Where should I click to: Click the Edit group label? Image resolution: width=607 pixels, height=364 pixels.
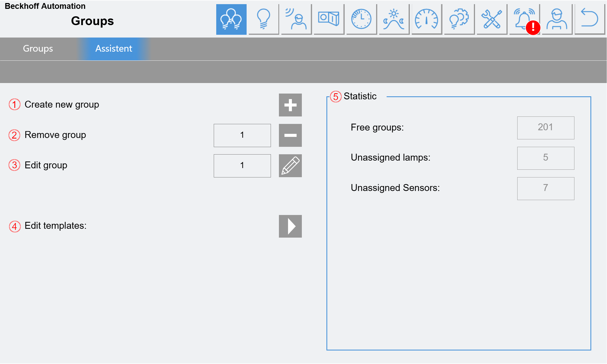(x=46, y=165)
